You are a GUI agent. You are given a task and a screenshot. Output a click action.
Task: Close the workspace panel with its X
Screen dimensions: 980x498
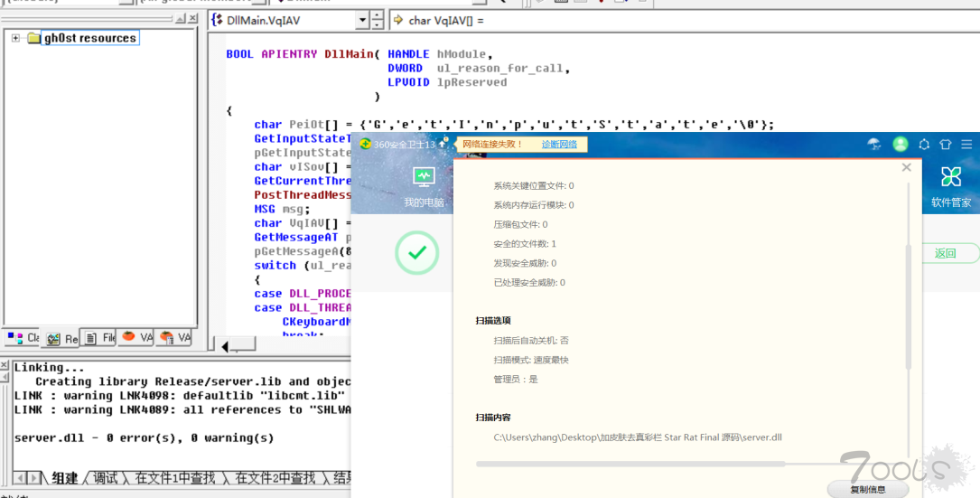tap(192, 19)
